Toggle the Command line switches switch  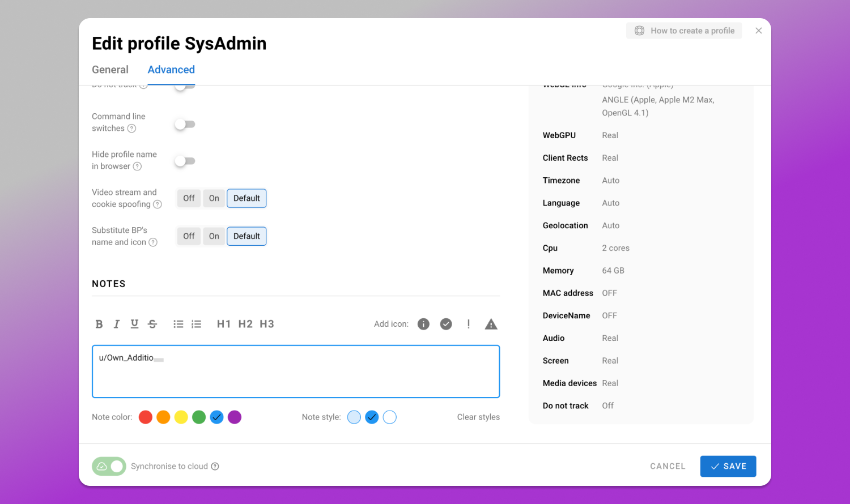[x=185, y=124]
